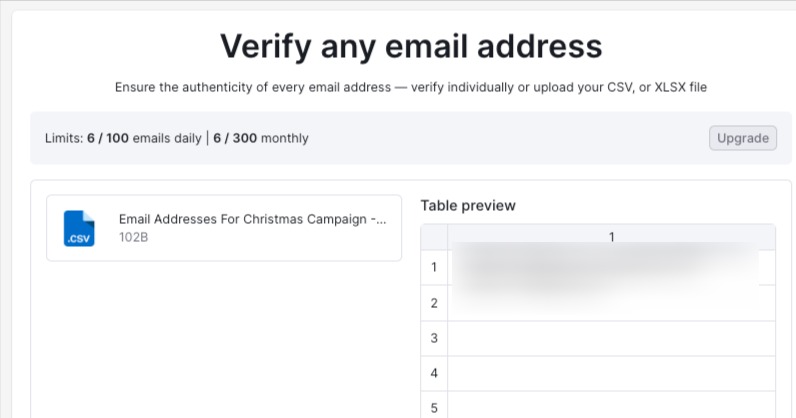The image size is (796, 418).
Task: Select row number 3 header
Action: point(434,338)
